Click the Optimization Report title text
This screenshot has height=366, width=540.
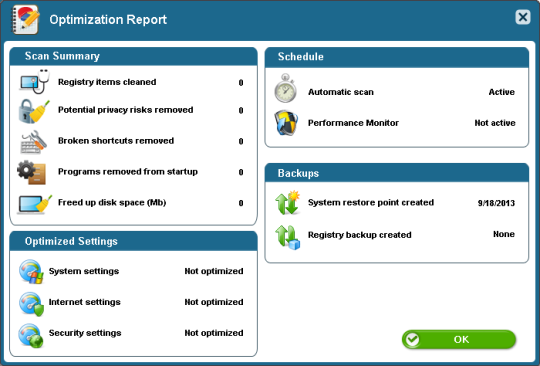point(108,20)
